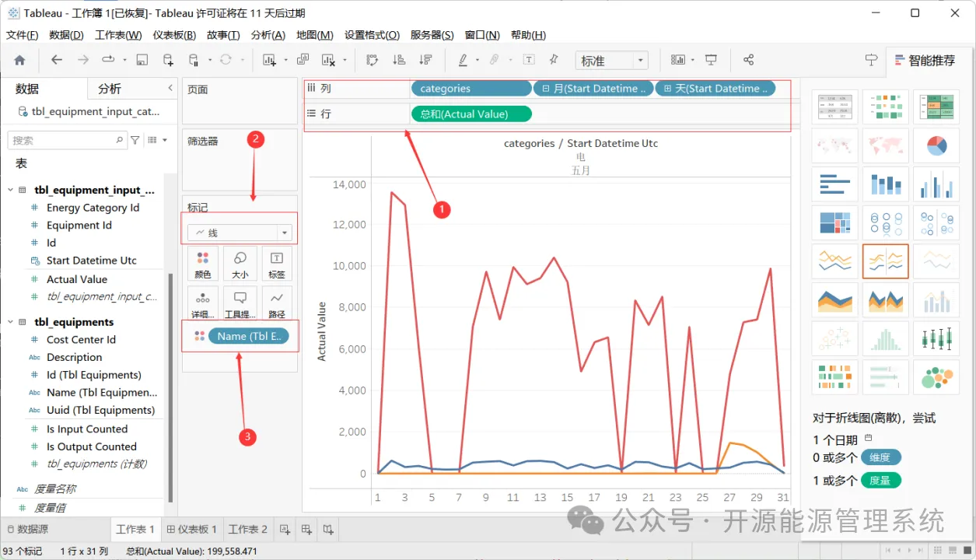The height and width of the screenshot is (560, 976).
Task: Click the share workbook icon
Action: [749, 60]
